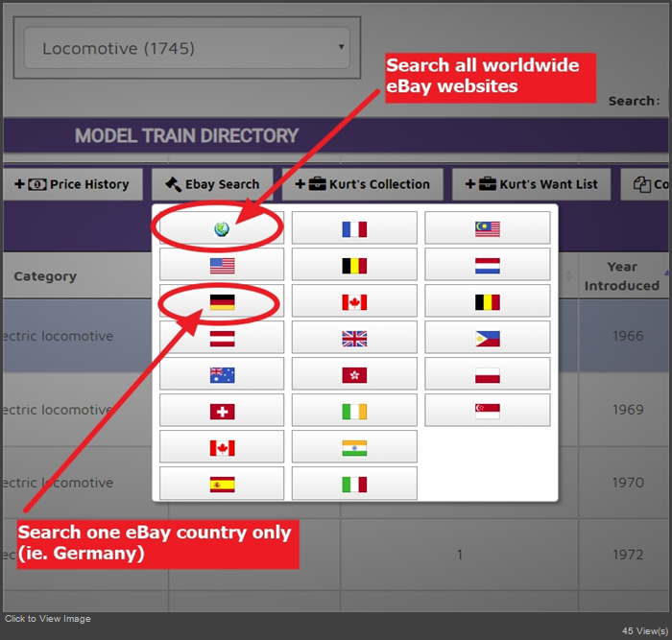The image size is (672, 640).
Task: Click Belgium flag directly below France flag
Action: click(354, 265)
